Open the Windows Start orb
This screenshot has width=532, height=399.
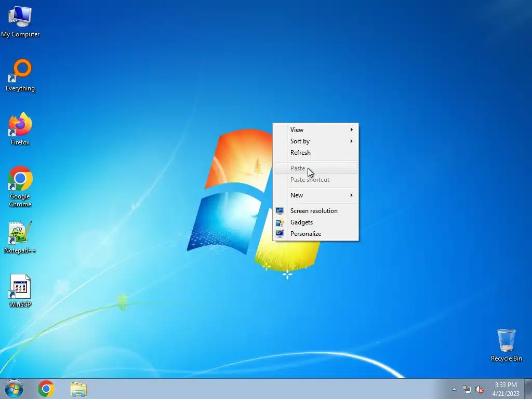pos(14,389)
